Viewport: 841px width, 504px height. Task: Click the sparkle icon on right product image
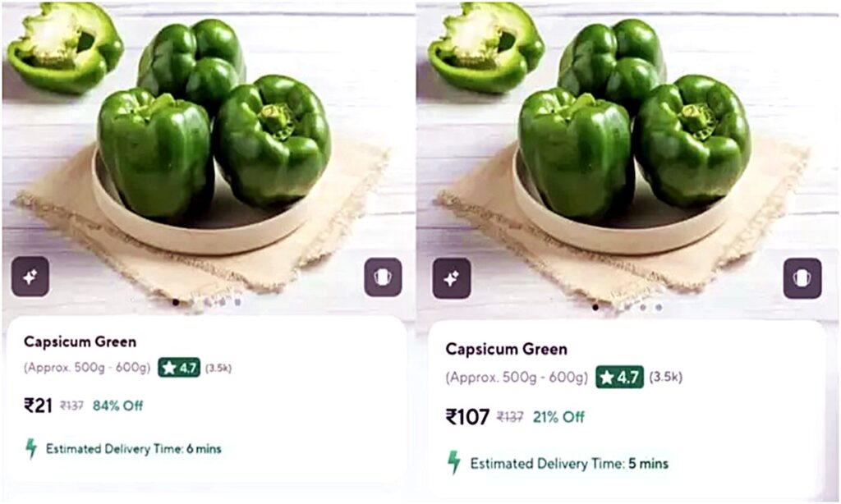(452, 279)
